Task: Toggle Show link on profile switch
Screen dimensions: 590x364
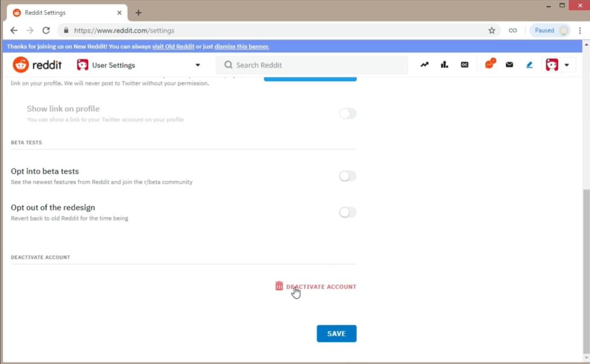Action: point(347,113)
